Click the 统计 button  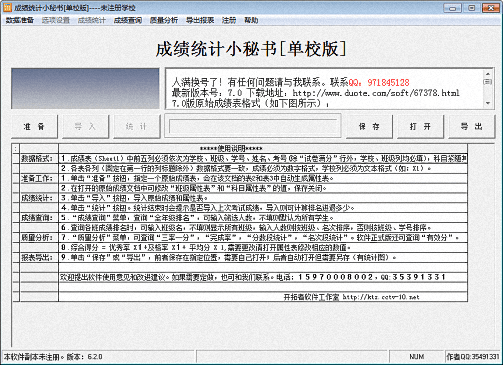click(137, 127)
